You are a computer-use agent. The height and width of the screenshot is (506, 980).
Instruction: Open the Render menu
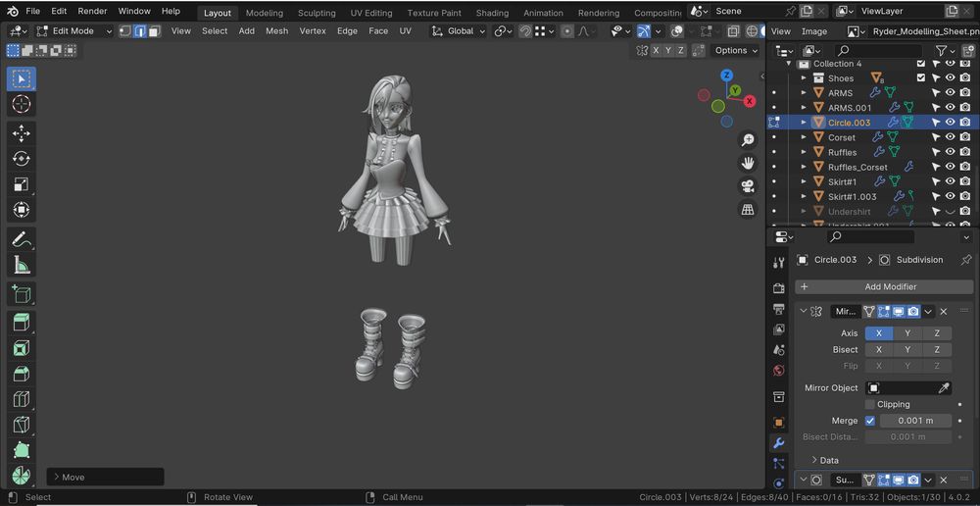(92, 11)
